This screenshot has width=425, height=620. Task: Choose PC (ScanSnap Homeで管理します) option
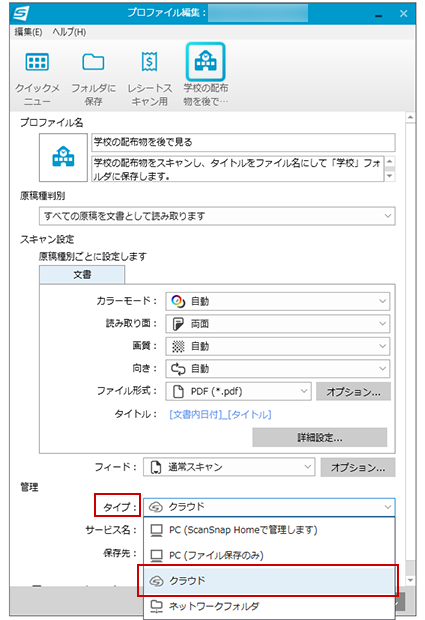[x=269, y=530]
